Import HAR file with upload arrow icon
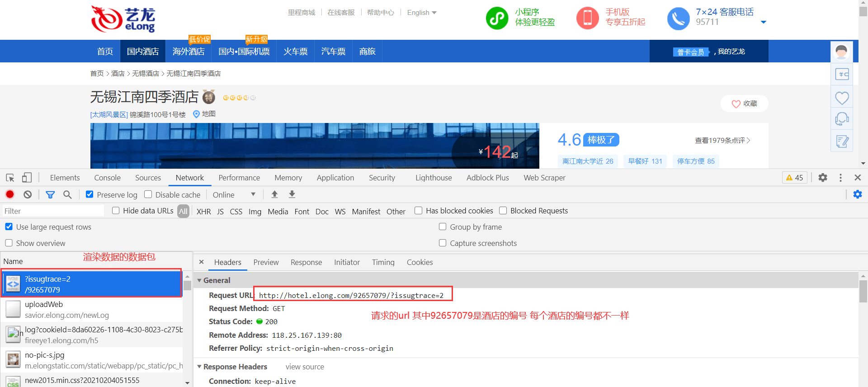 tap(274, 194)
